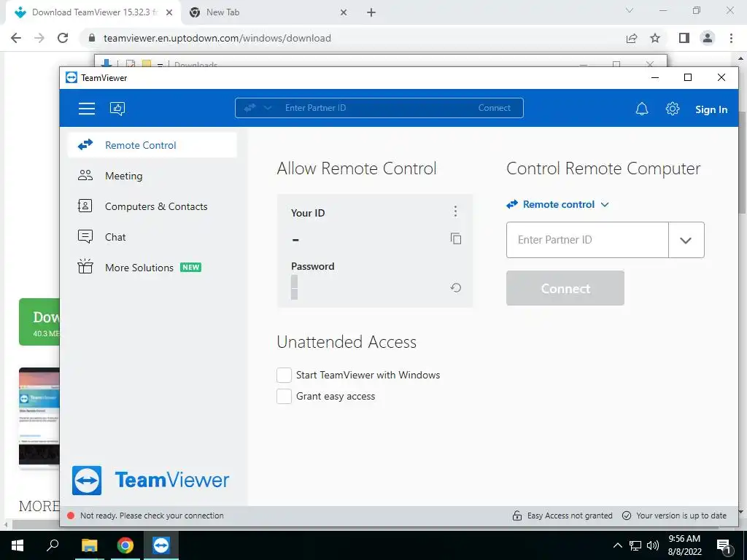The image size is (747, 560).
Task: Click the Not ready connection status text
Action: pos(152,516)
